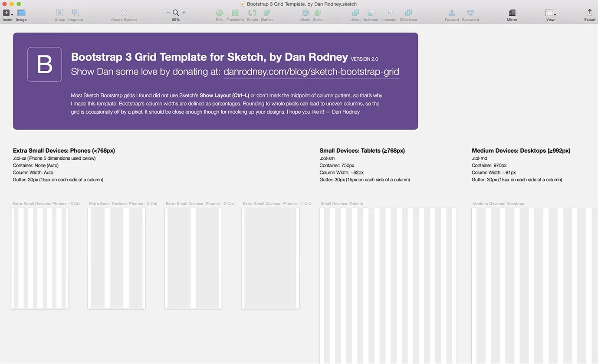Image resolution: width=598 pixels, height=364 pixels.
Task: Click the magnifier zoom icon
Action: point(176,13)
